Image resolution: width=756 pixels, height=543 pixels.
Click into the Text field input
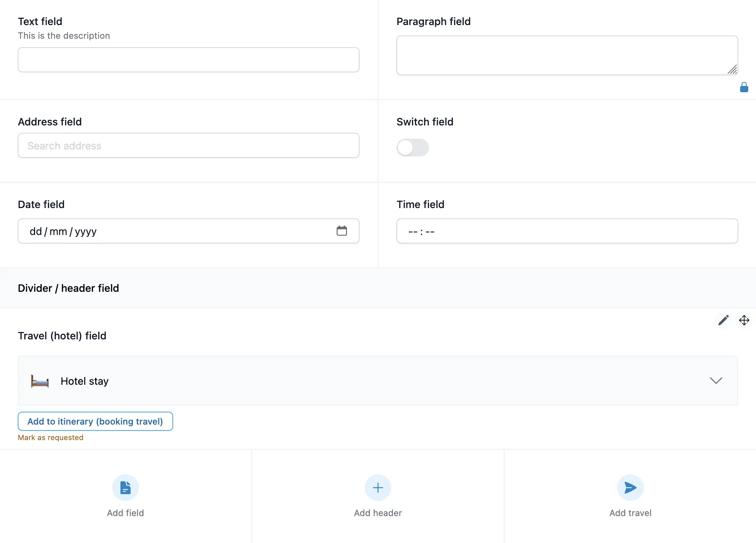[x=188, y=60]
